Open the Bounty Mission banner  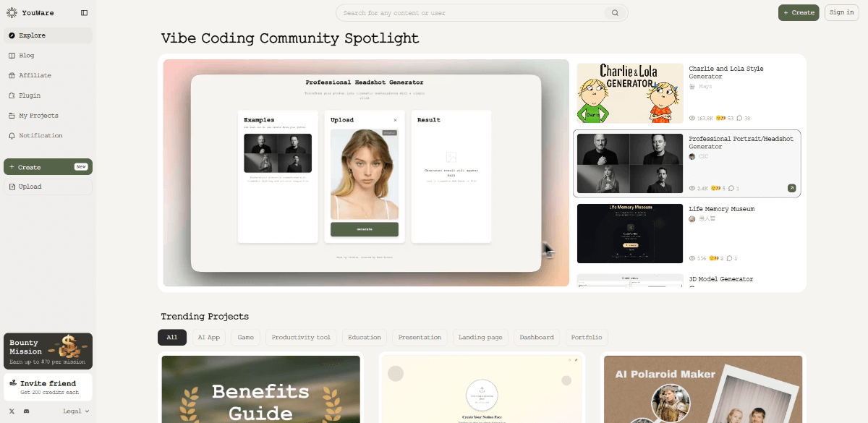(x=48, y=351)
